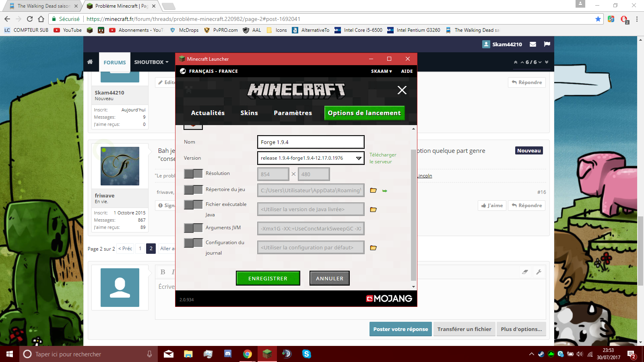
Task: Click the eraser remove-formatting editor icon
Action: pyautogui.click(x=525, y=272)
